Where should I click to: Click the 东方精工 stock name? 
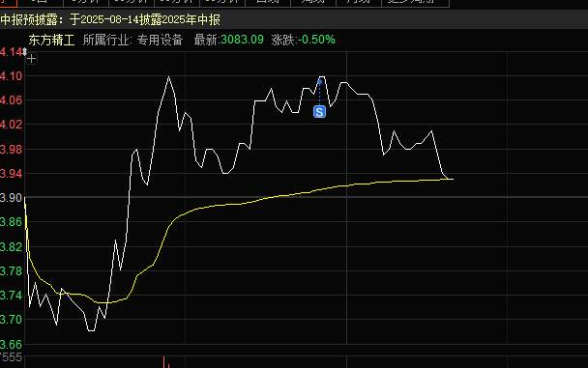[51, 40]
